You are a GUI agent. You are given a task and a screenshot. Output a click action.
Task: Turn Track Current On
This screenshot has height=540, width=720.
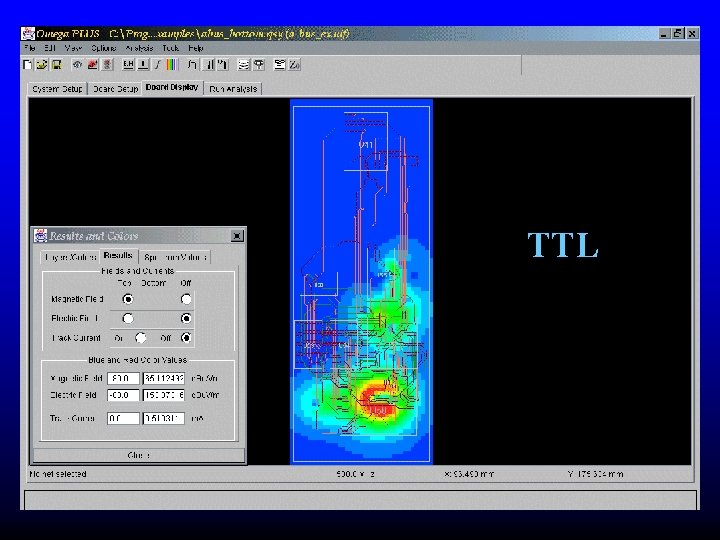point(141,338)
